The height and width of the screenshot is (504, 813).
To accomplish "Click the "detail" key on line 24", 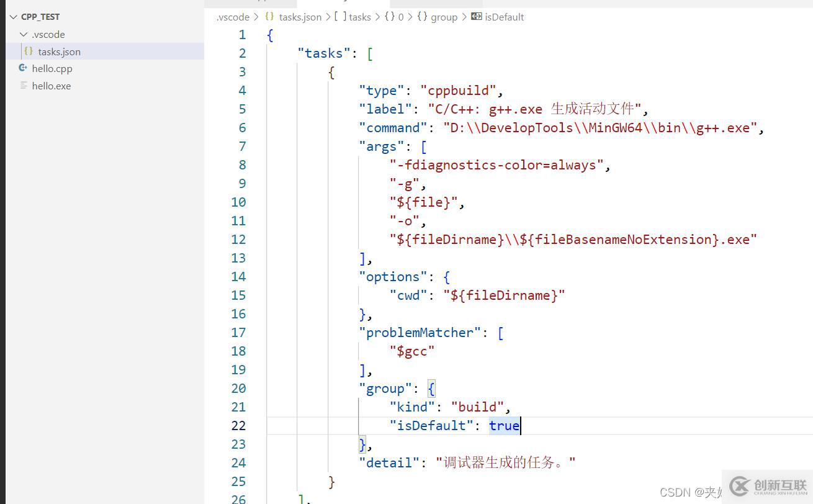I will tap(389, 463).
